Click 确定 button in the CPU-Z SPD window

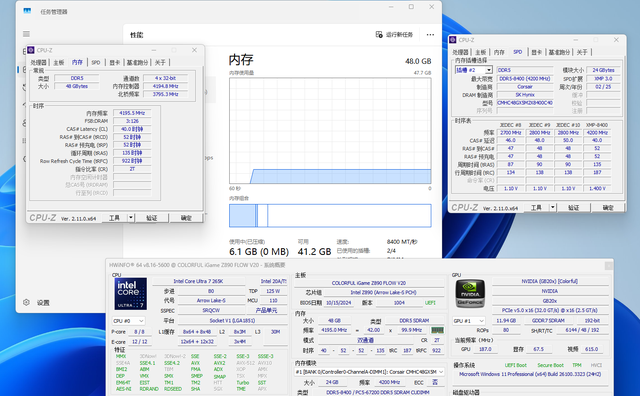click(608, 208)
